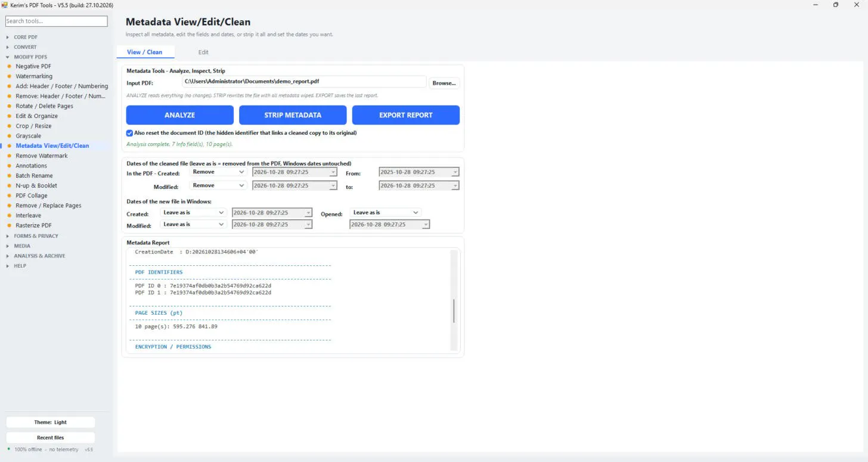Image resolution: width=868 pixels, height=462 pixels.
Task: Open the Grayscale tool
Action: tap(29, 136)
